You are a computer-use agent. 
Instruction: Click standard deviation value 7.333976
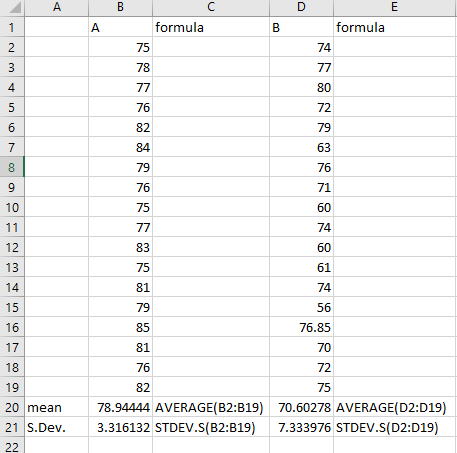[x=301, y=427]
